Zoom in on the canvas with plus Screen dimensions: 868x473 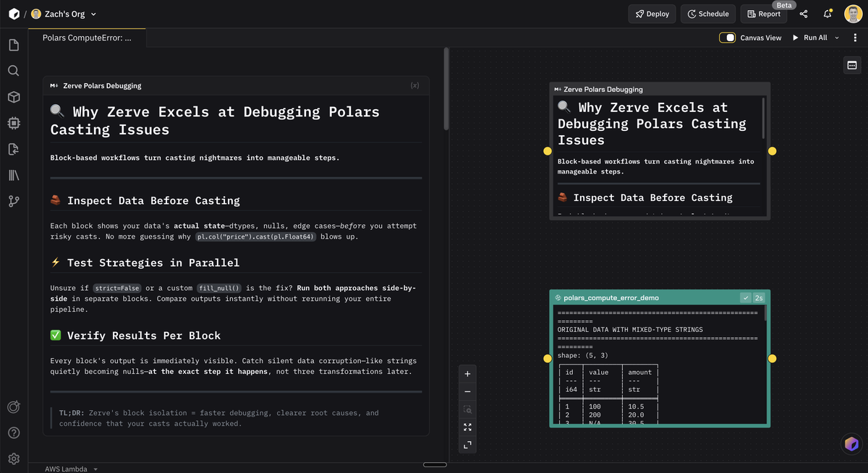tap(467, 374)
